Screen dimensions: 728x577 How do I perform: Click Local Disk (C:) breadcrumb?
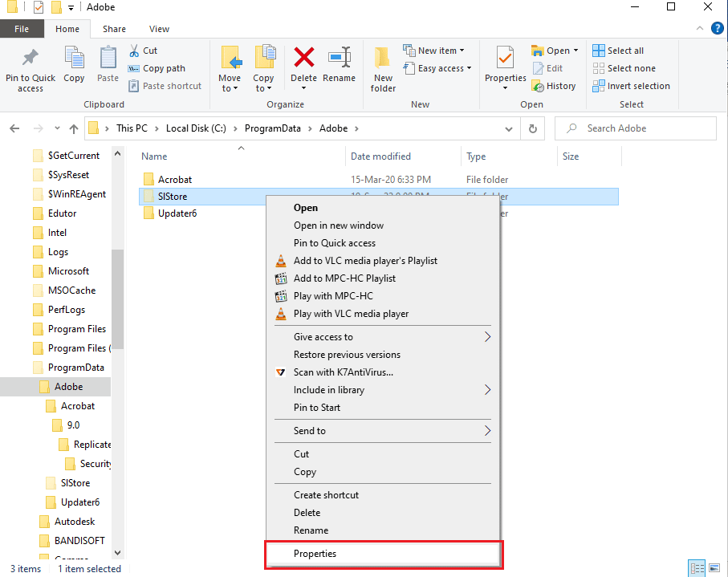point(196,128)
